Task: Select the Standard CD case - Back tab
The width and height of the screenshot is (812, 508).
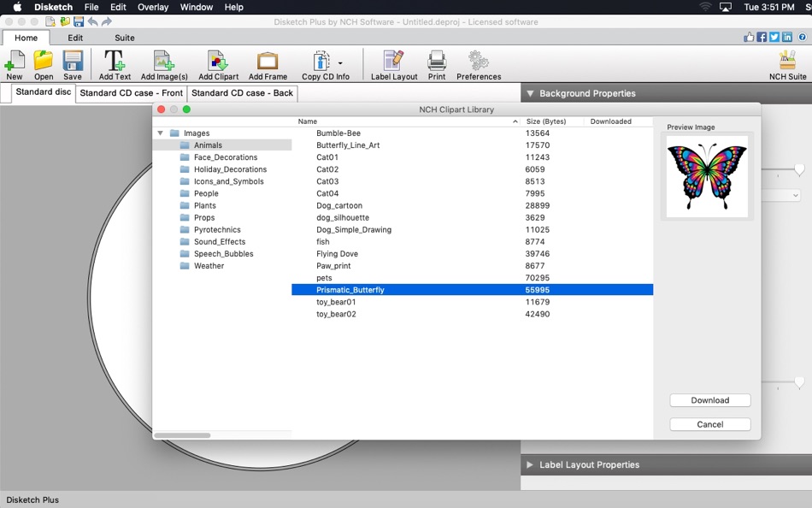Action: coord(243,93)
